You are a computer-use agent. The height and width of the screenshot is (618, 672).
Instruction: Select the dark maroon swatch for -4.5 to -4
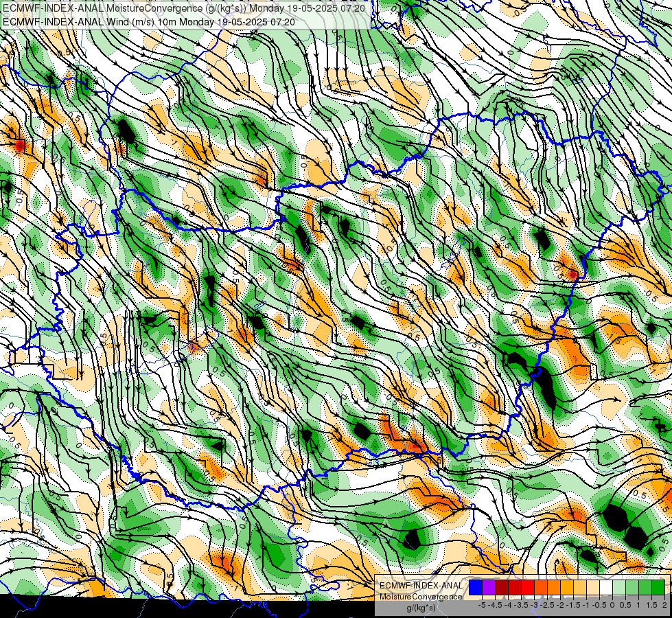tap(502, 588)
